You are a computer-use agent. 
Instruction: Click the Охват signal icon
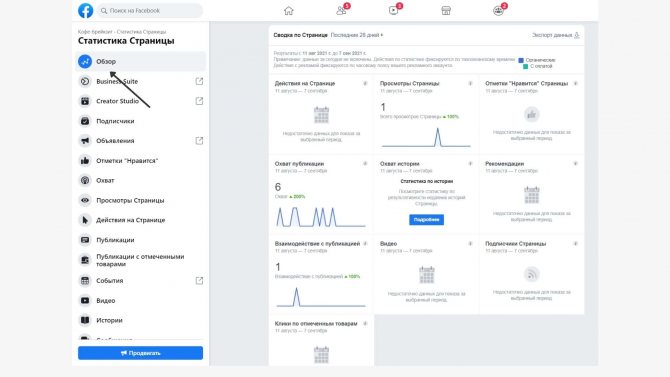[x=85, y=180]
